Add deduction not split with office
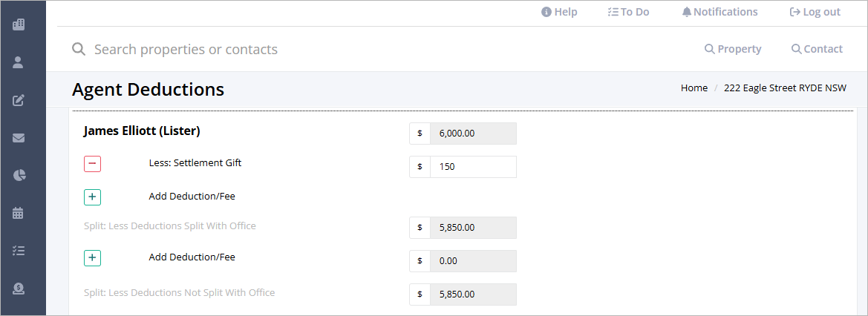The height and width of the screenshot is (316, 868). coord(93,258)
